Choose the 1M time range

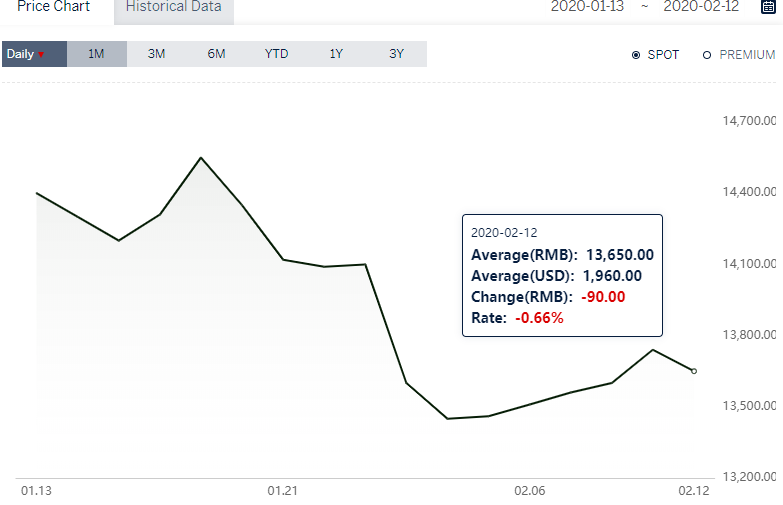(x=96, y=54)
